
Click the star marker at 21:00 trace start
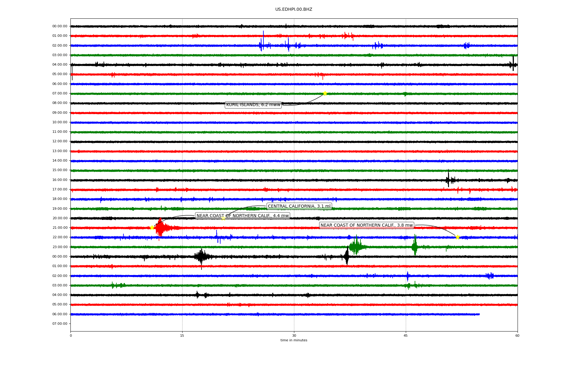click(152, 228)
